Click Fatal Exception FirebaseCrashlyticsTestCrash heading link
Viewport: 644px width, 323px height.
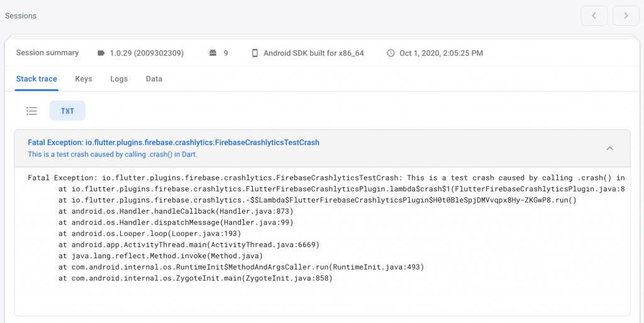(174, 143)
